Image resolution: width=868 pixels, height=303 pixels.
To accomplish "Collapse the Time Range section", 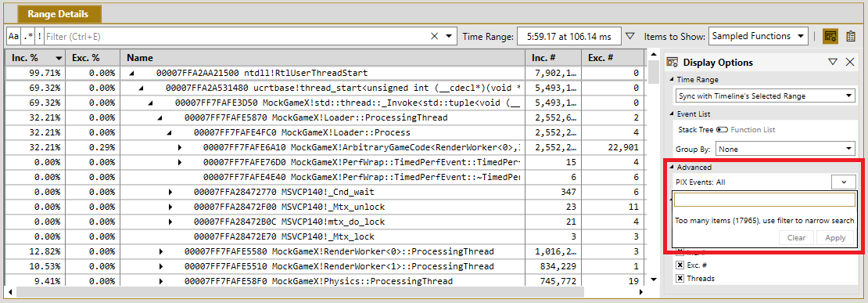I will click(x=672, y=80).
